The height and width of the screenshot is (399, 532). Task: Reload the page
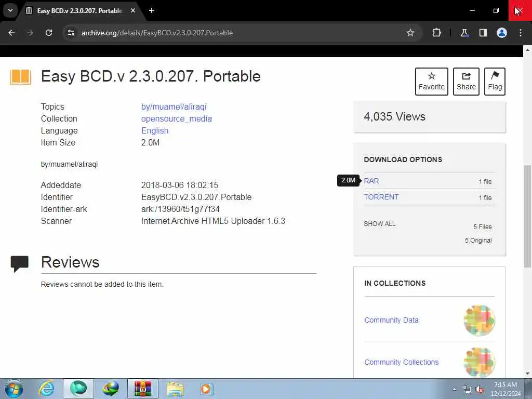(x=49, y=33)
